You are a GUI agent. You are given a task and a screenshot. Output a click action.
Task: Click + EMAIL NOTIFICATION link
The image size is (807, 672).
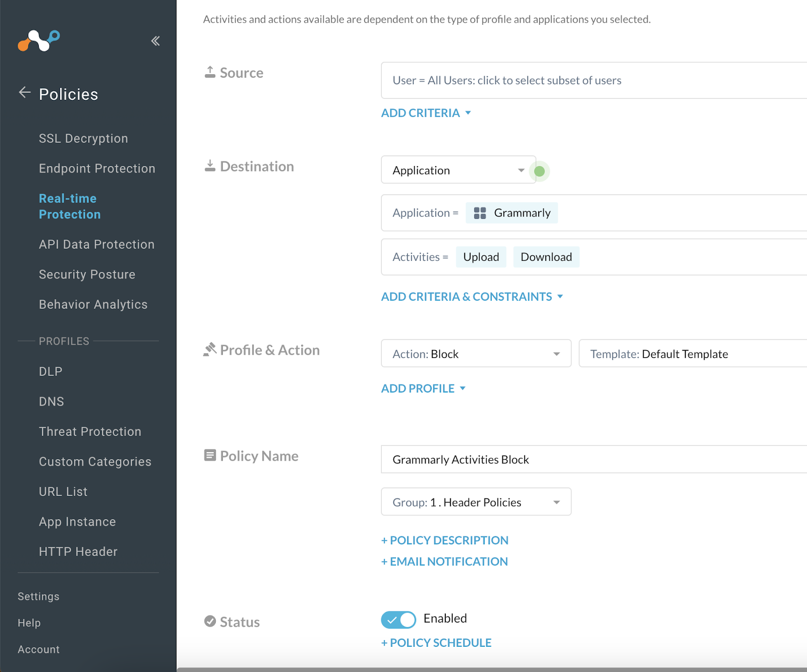pos(444,562)
